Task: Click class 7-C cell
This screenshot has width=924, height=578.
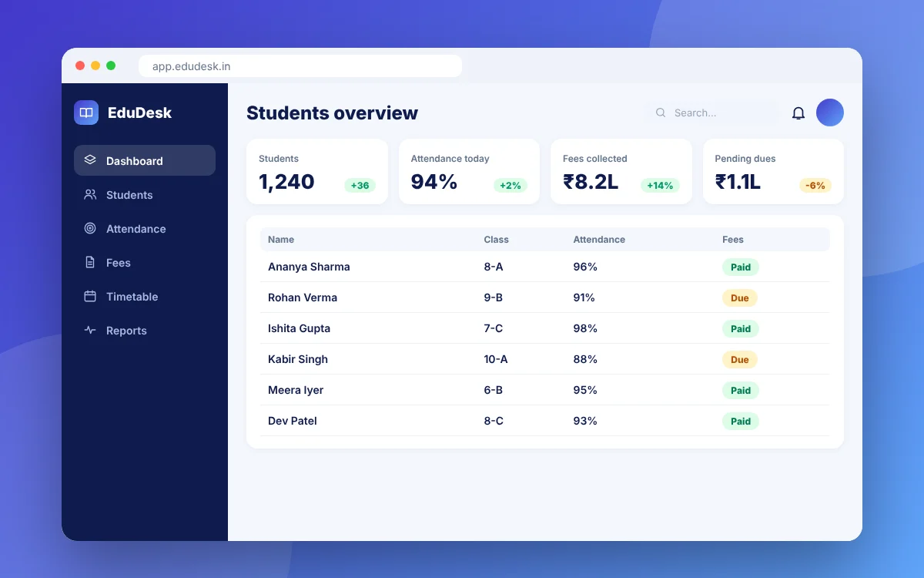Action: 494,328
